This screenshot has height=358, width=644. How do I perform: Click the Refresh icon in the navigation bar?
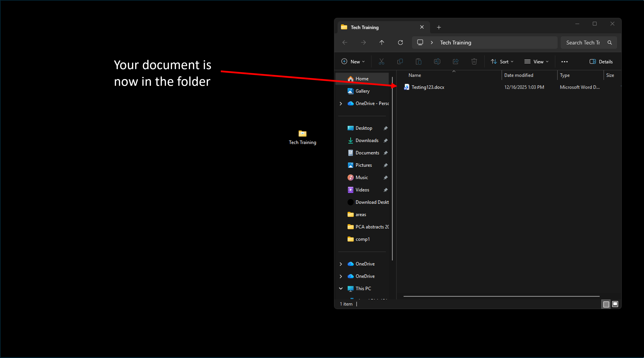tap(400, 43)
